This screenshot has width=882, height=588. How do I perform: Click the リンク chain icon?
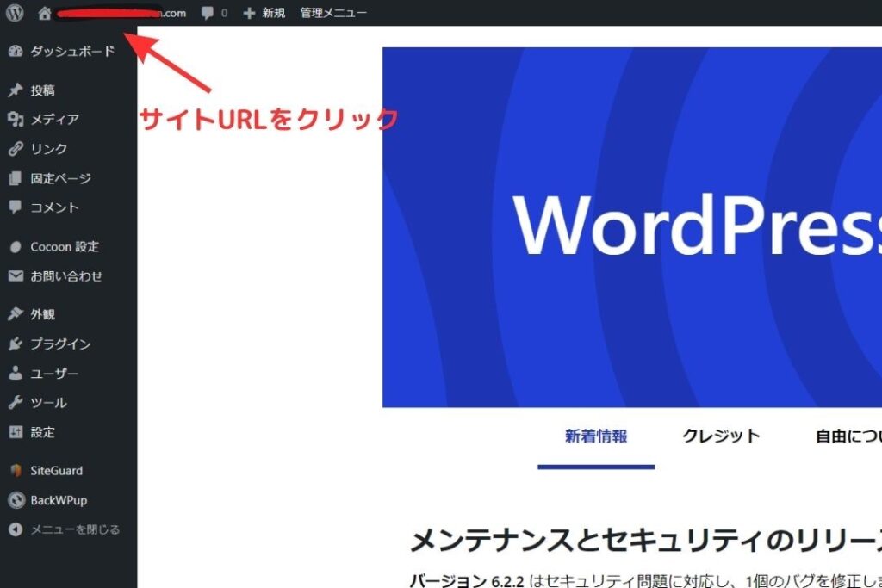coord(16,148)
